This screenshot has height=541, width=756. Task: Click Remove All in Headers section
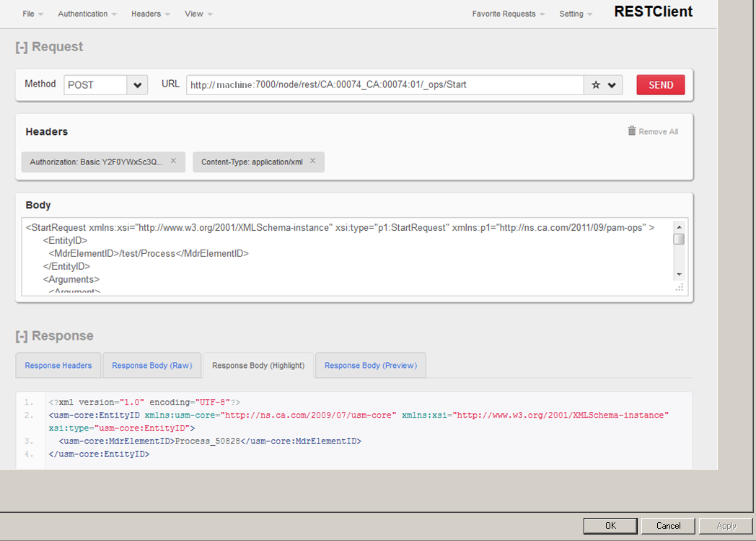[x=659, y=131]
